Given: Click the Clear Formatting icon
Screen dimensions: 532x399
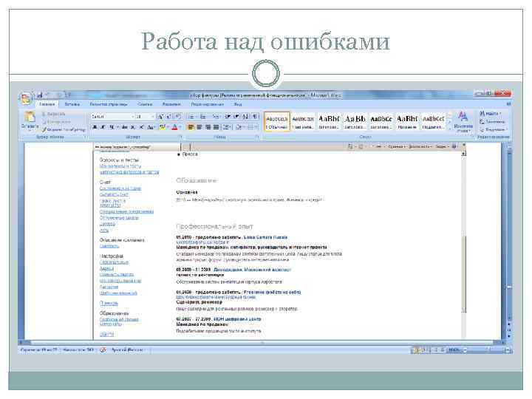Looking at the screenshot, I should click(179, 117).
